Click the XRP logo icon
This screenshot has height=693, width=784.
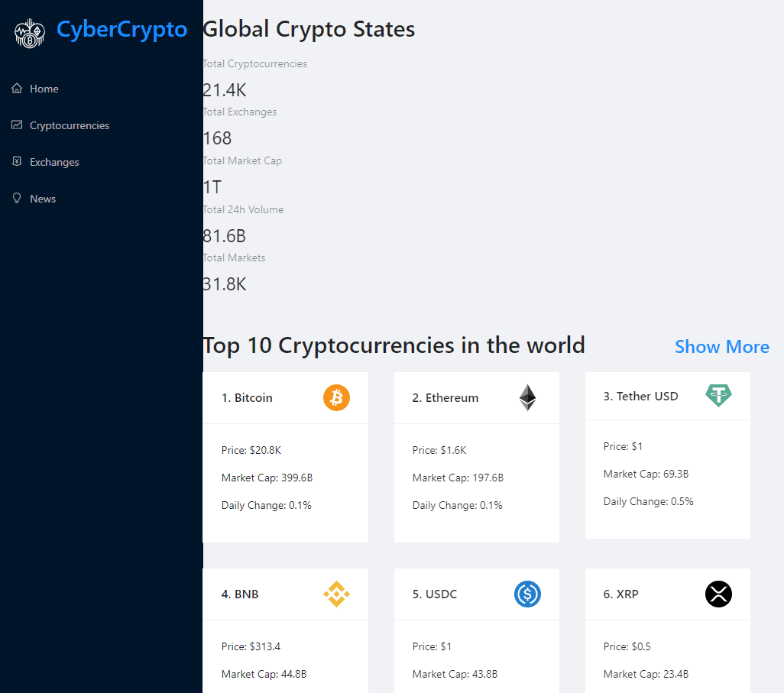pos(718,594)
